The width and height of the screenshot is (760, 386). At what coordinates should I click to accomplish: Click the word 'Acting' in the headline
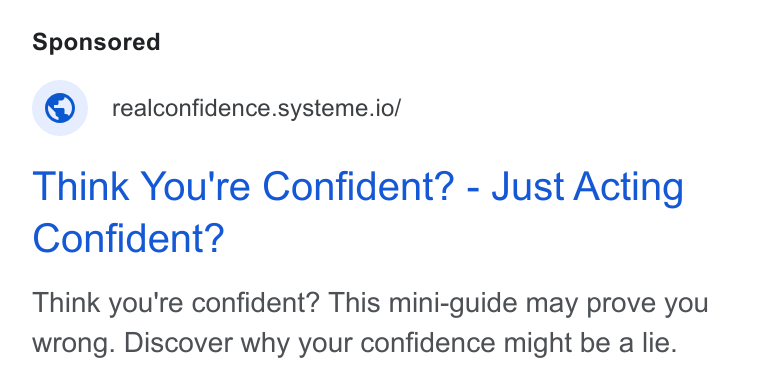point(629,188)
